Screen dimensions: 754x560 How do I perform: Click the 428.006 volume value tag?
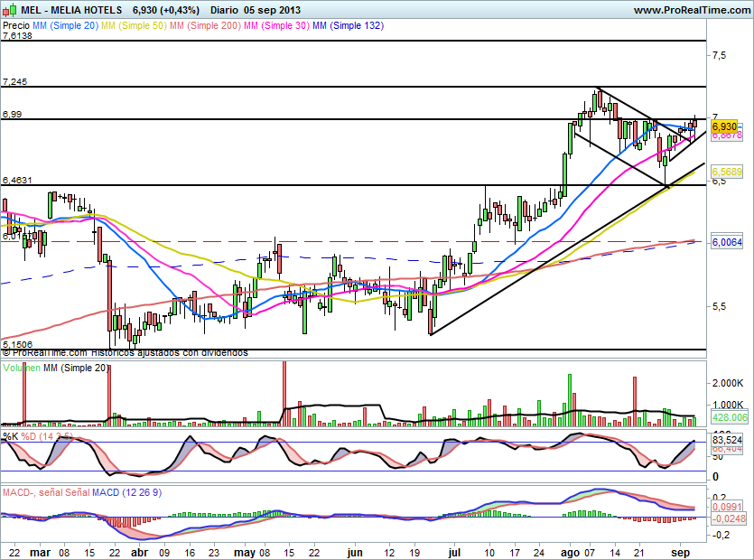click(x=730, y=417)
